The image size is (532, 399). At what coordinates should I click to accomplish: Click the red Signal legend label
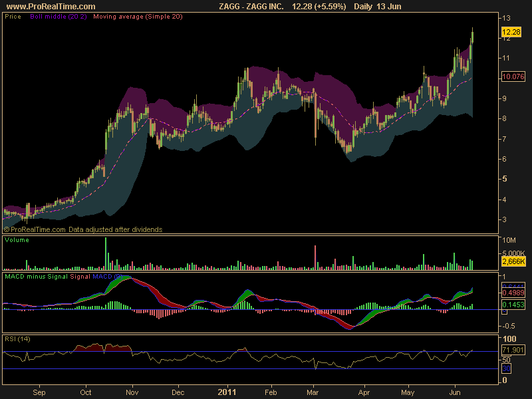click(80, 277)
